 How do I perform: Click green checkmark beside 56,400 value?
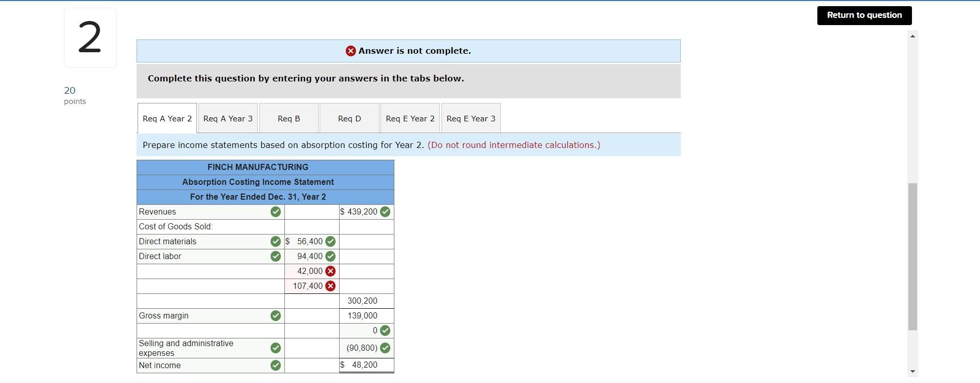(330, 242)
